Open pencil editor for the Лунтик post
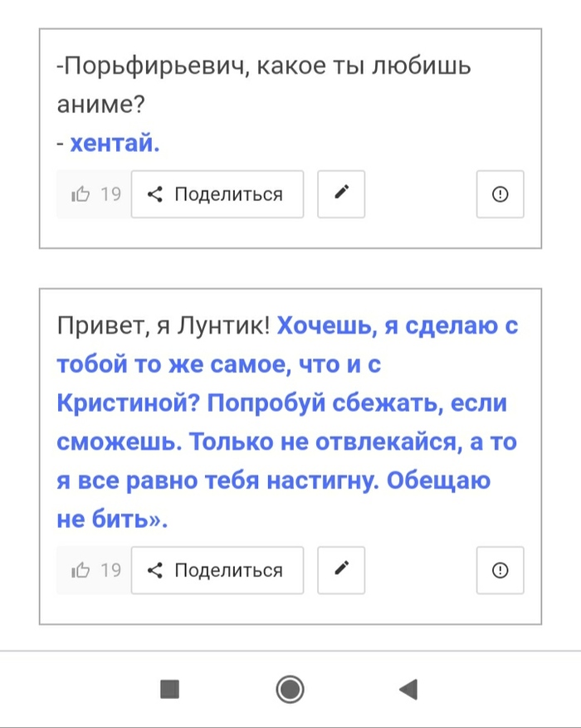 point(341,570)
